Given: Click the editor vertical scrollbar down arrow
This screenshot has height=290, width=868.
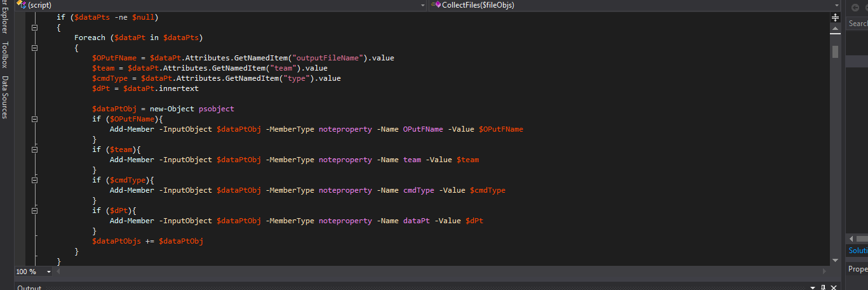Looking at the screenshot, I should [x=835, y=260].
